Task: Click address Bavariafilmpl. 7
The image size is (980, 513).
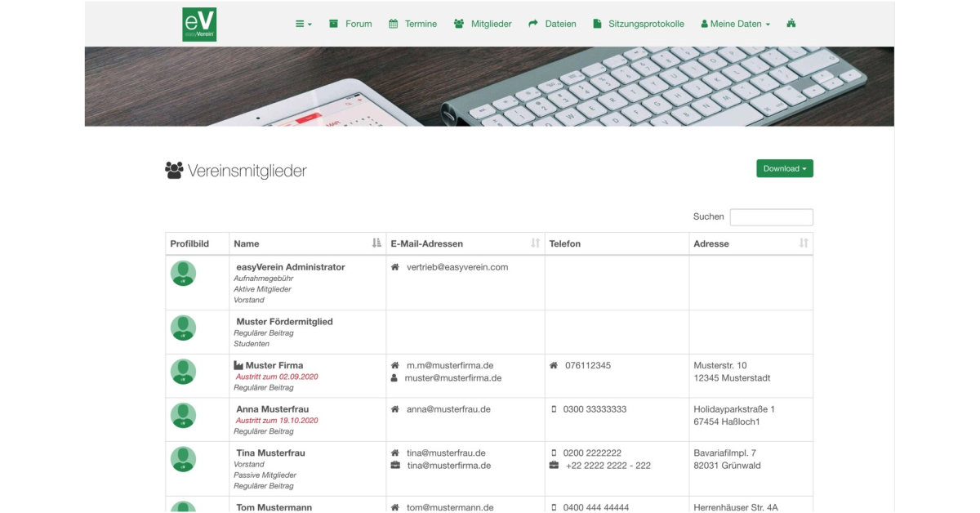Action: click(x=724, y=453)
